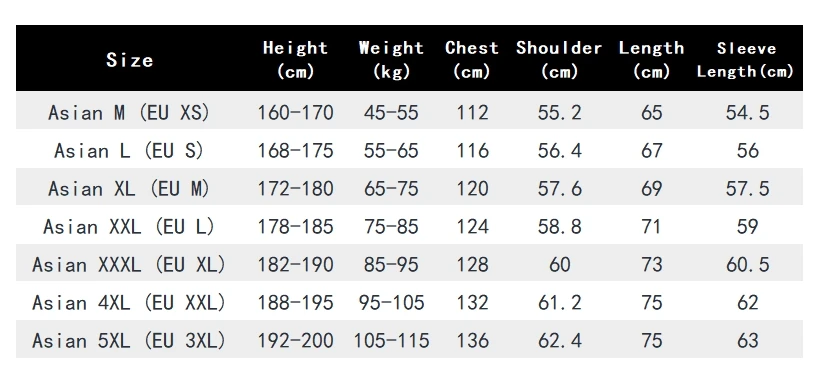Viewport: 814px width, 391px height.
Task: Select the Chest (cm) header
Action: [x=471, y=59]
